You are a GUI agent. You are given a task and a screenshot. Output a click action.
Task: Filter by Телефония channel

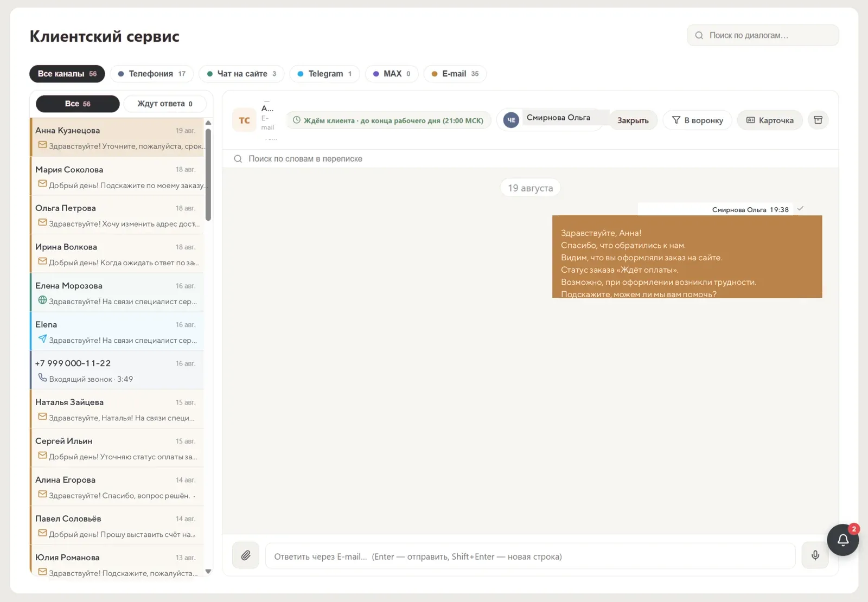[x=152, y=74]
